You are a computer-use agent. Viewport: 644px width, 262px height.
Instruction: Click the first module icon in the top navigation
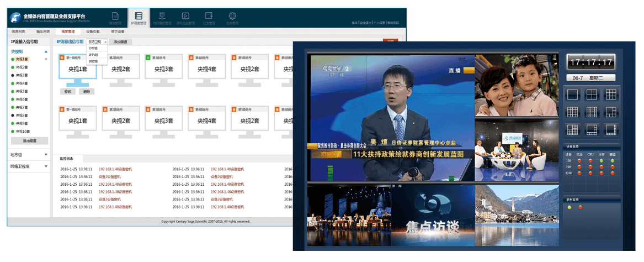click(115, 17)
